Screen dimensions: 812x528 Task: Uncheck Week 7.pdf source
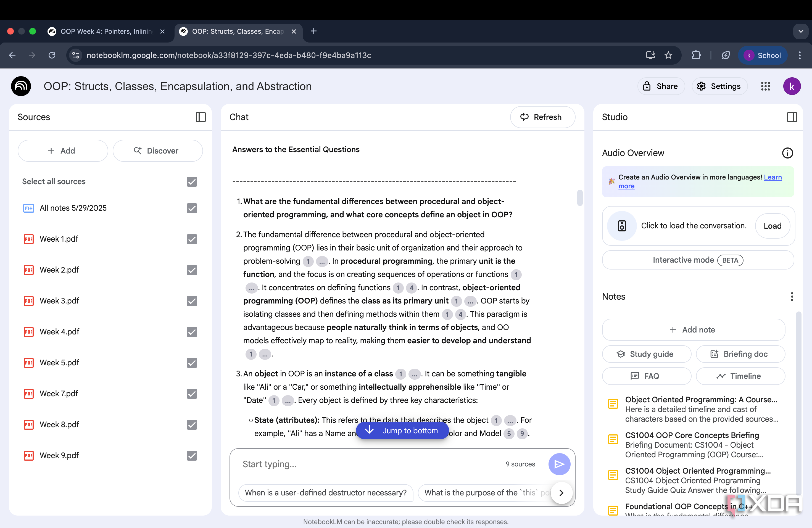point(192,394)
